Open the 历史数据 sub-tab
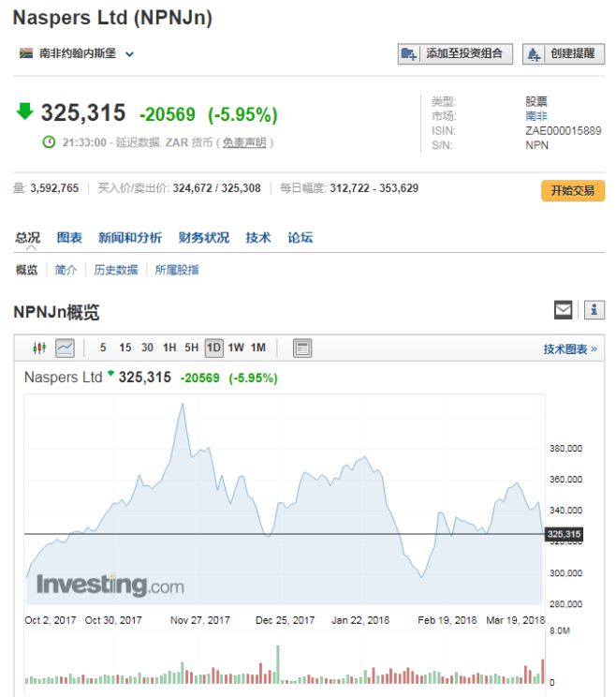Screen dimensions: 616x697 point(116,270)
